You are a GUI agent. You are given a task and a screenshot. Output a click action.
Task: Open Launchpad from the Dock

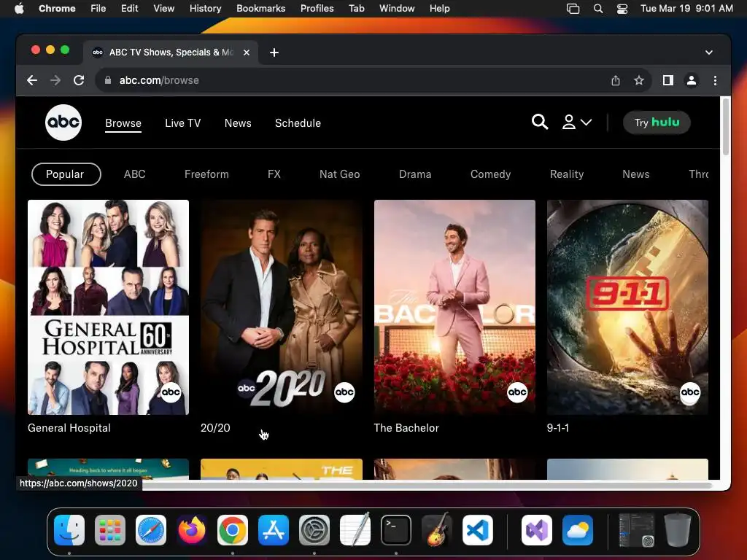click(110, 530)
